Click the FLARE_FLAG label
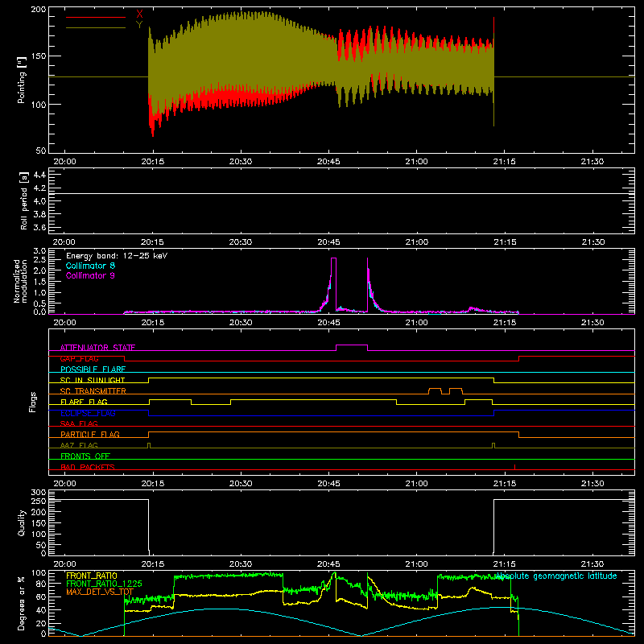 [84, 402]
